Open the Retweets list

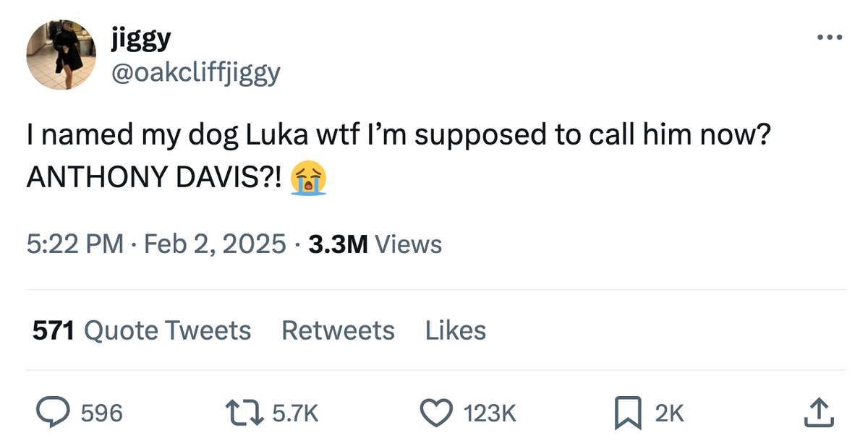click(338, 330)
